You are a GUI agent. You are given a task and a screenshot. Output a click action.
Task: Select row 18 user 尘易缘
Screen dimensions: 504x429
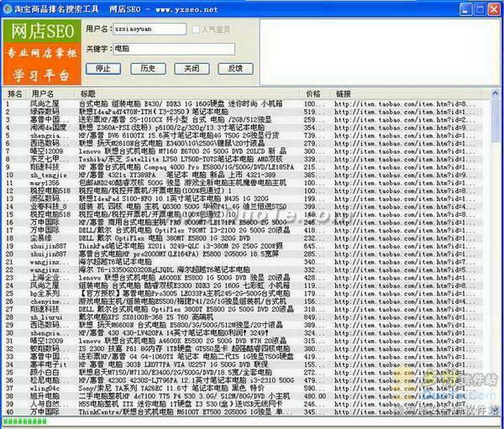pos(41,238)
